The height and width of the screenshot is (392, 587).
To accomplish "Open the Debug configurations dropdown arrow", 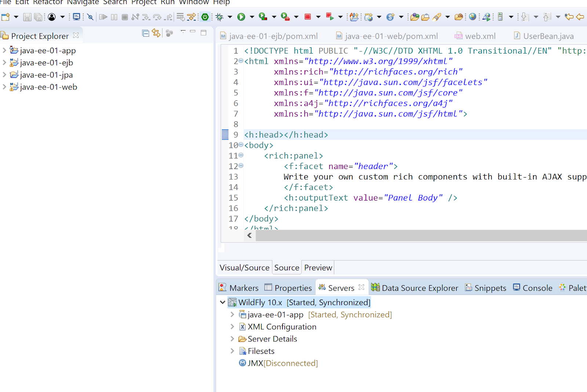I will (x=230, y=17).
